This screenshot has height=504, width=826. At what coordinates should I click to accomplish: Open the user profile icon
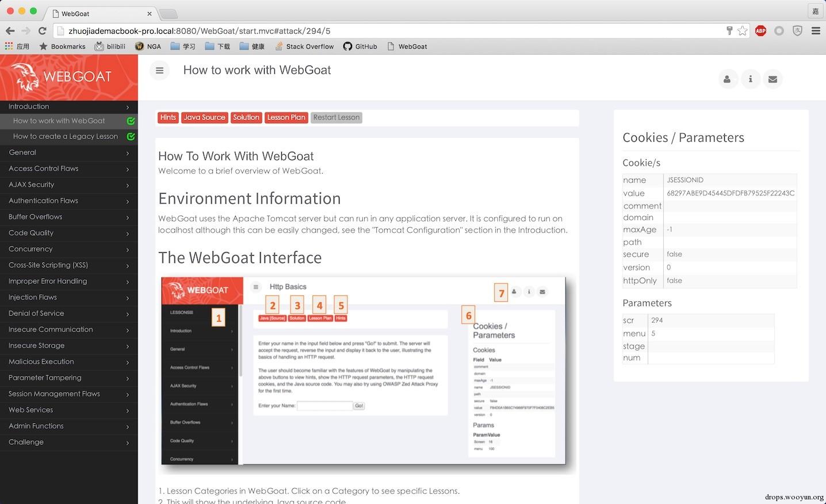click(727, 79)
